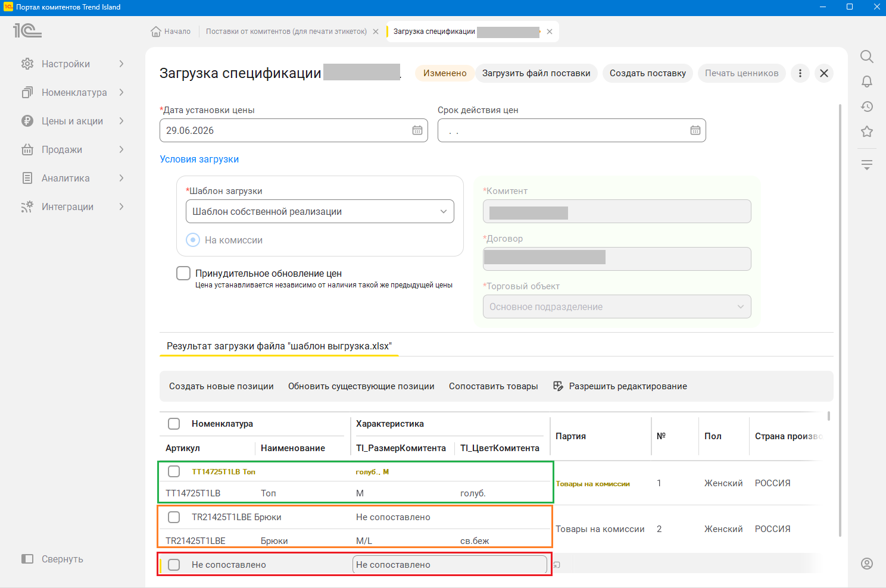
Task: Open the search magnifier icon
Action: coord(867,57)
